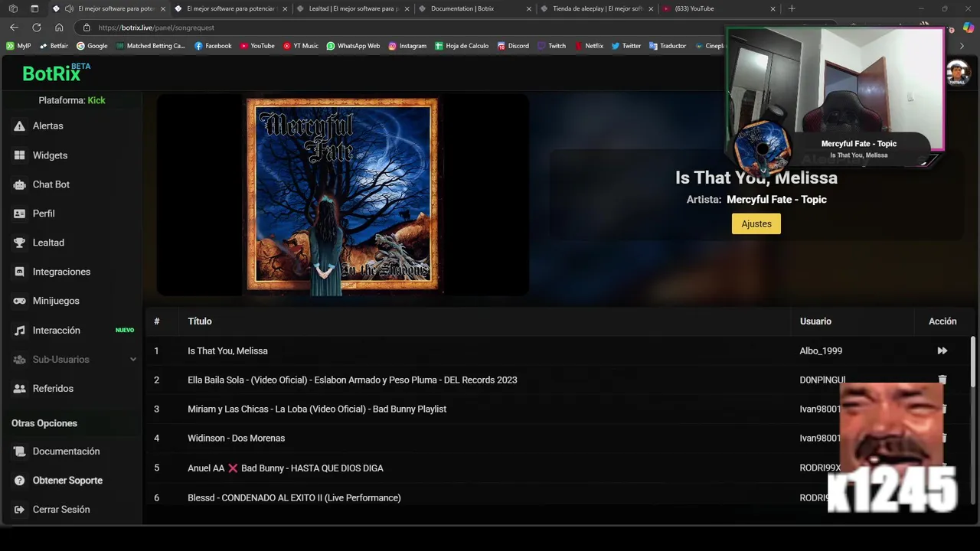
Task: Click the user name Albo_1999
Action: (821, 351)
